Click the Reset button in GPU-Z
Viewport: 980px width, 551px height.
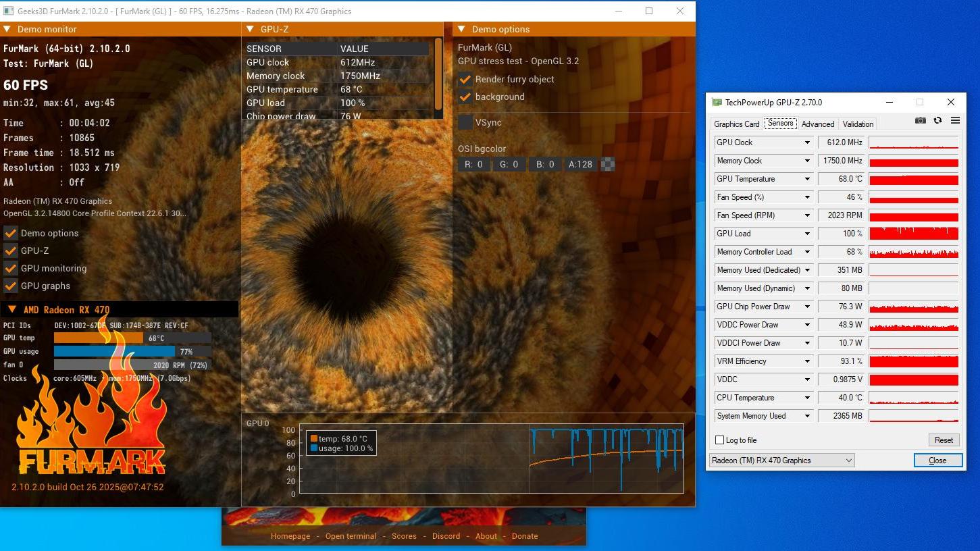pyautogui.click(x=944, y=440)
